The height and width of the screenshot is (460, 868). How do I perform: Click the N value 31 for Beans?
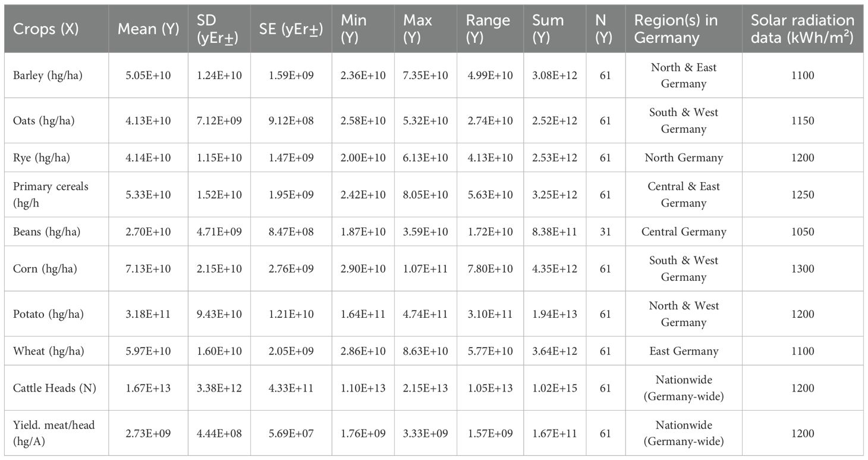click(x=605, y=231)
